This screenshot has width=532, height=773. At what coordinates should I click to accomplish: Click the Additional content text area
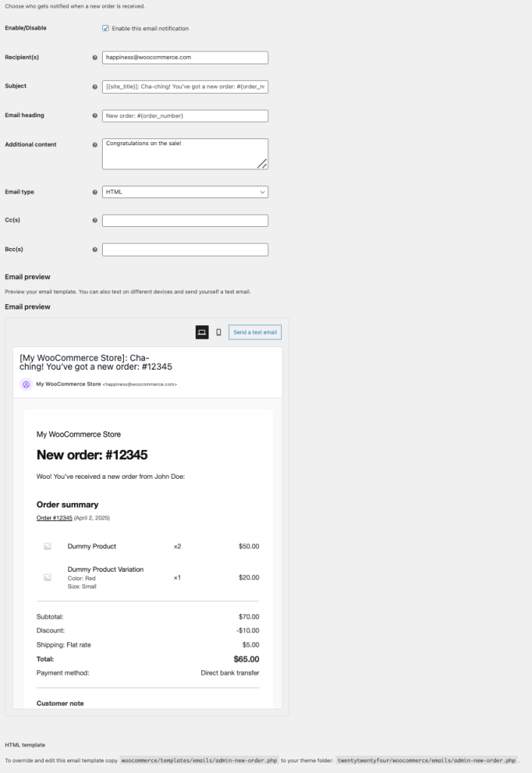(x=185, y=154)
